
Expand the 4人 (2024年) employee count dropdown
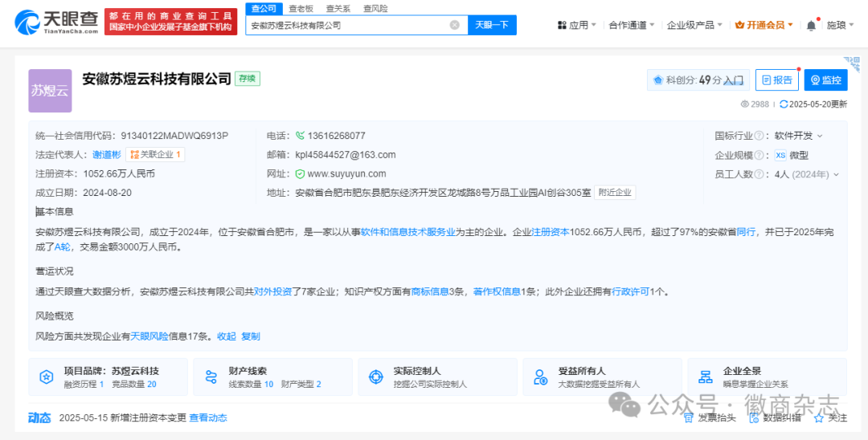point(807,175)
